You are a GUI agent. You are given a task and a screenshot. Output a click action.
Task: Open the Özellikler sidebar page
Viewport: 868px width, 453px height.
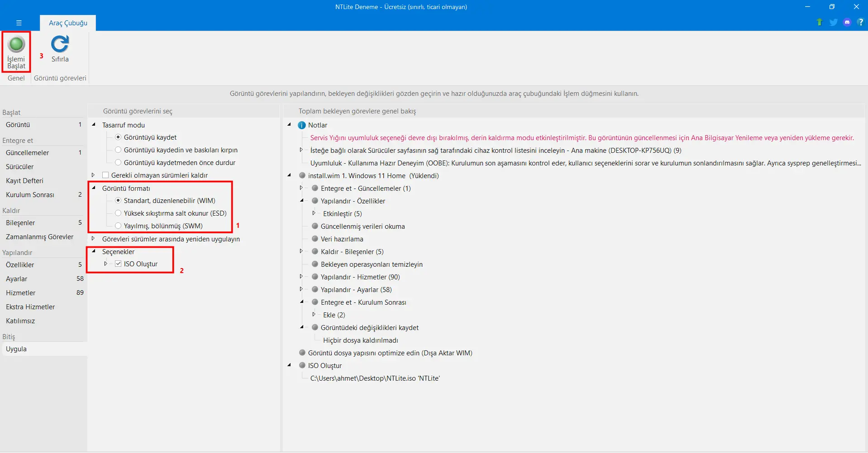tap(43, 265)
